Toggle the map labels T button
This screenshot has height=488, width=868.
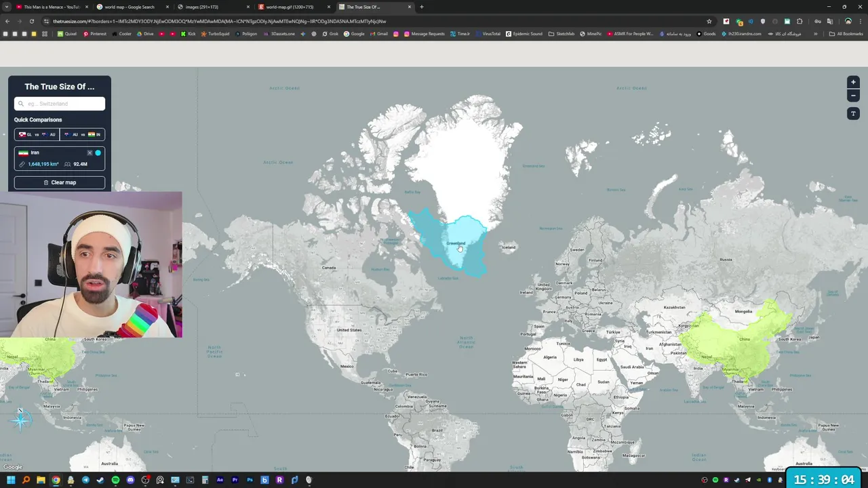(853, 113)
